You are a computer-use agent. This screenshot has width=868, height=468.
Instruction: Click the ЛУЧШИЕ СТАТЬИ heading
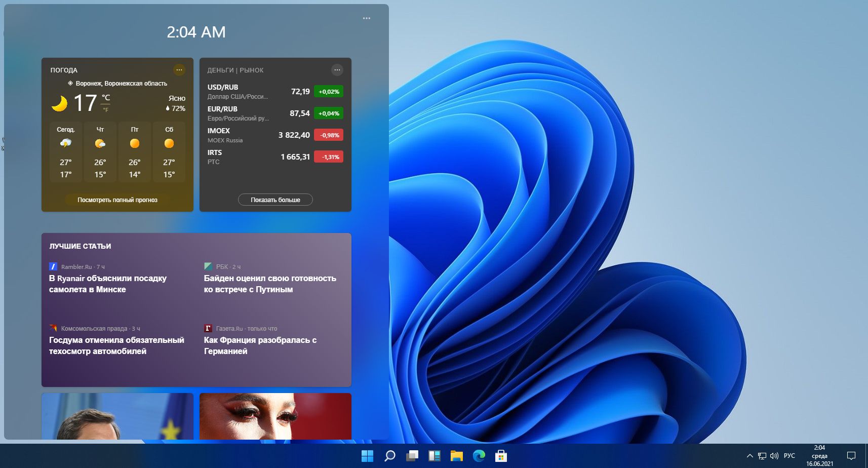[x=80, y=246]
